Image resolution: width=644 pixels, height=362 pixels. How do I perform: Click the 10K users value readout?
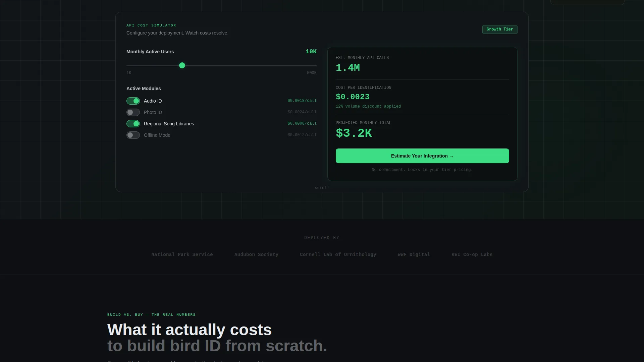(x=311, y=52)
